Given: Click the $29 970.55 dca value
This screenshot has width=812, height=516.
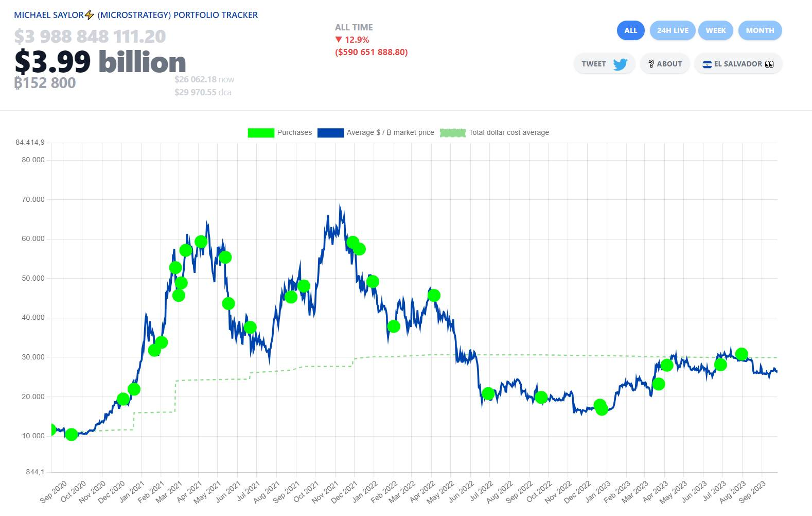Looking at the screenshot, I should click(x=203, y=92).
